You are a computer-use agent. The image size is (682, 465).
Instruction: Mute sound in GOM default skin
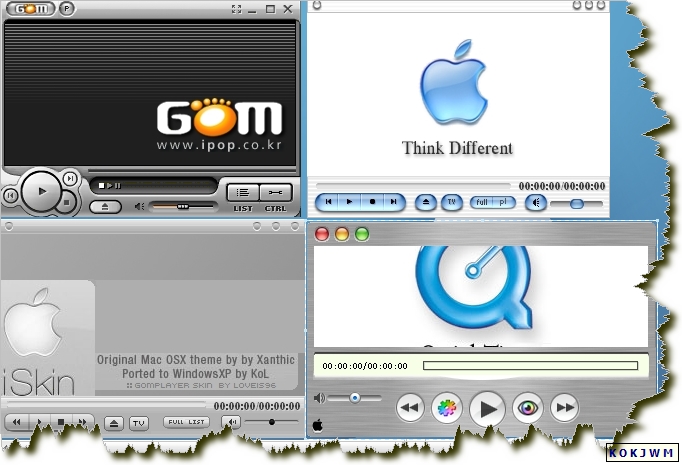pyautogui.click(x=139, y=206)
